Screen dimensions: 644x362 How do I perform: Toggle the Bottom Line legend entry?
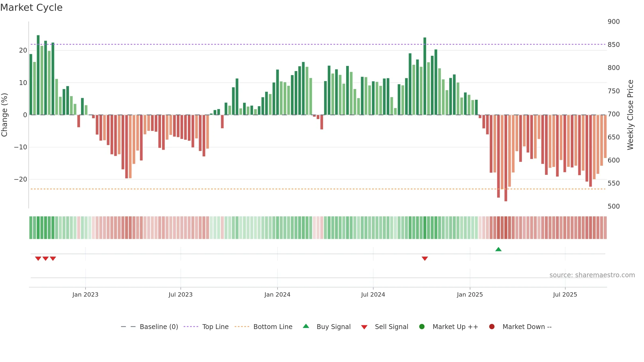(x=264, y=327)
